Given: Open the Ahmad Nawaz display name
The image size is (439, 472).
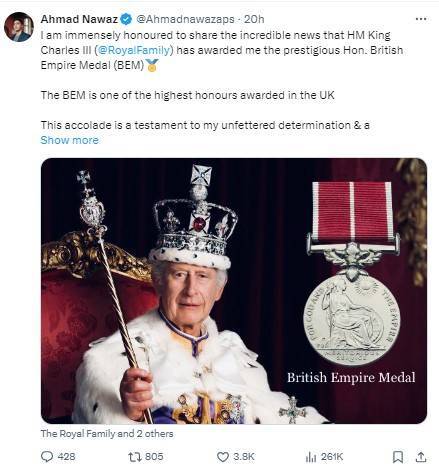Looking at the screenshot, I should click(x=79, y=19).
